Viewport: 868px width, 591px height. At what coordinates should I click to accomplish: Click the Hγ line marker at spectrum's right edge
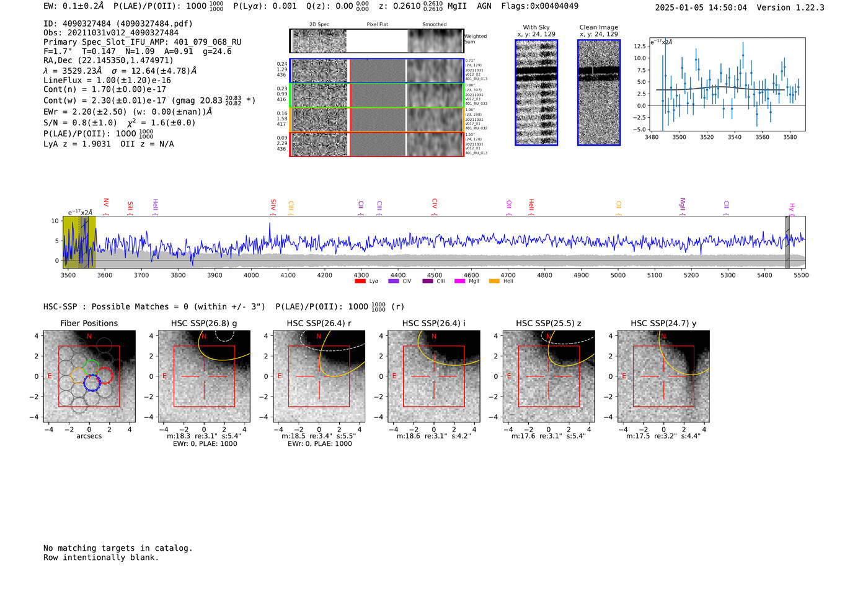point(792,209)
